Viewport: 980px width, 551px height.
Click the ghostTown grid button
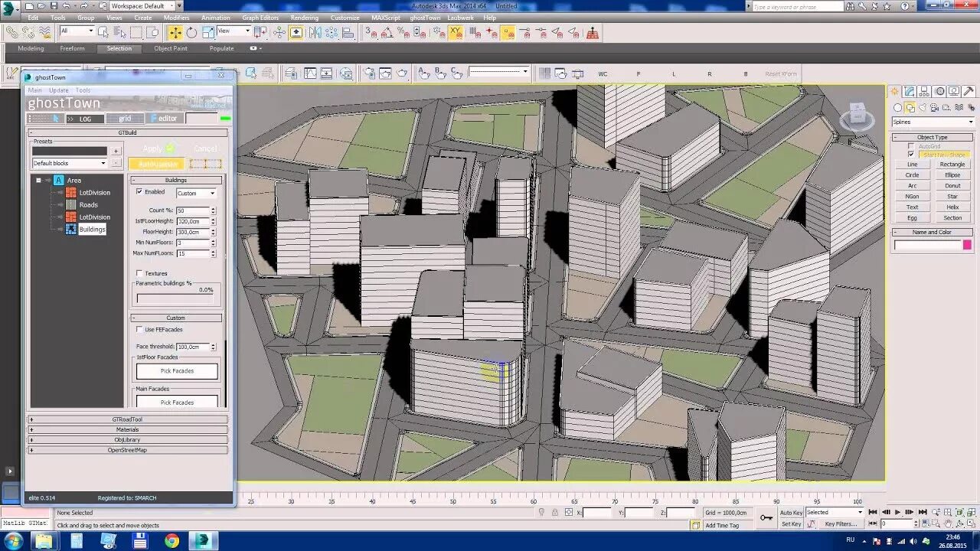click(124, 119)
